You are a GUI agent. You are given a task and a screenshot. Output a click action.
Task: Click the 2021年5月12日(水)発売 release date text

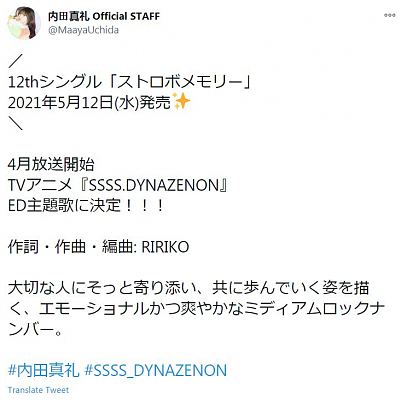[89, 103]
